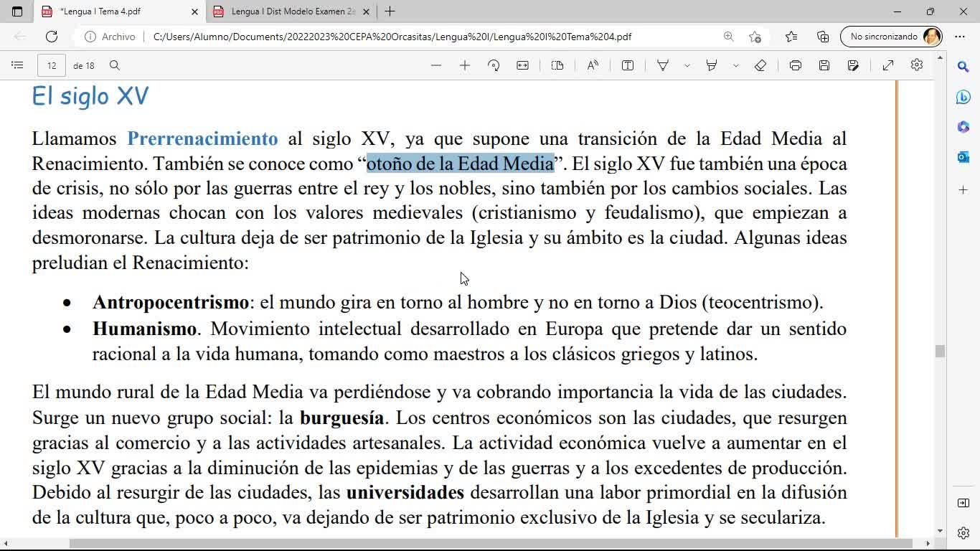Add this page to favorites
Image resolution: width=980 pixels, height=551 pixels.
pyautogui.click(x=755, y=37)
